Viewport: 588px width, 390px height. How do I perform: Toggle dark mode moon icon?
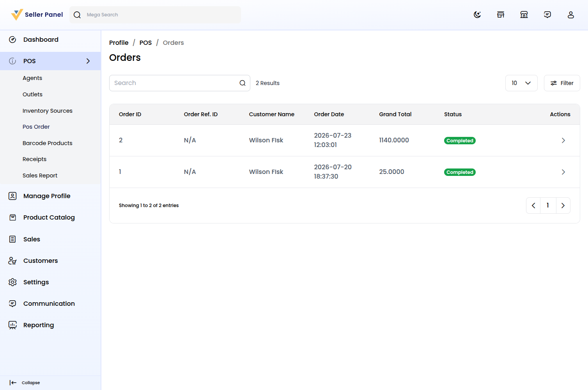click(x=477, y=15)
